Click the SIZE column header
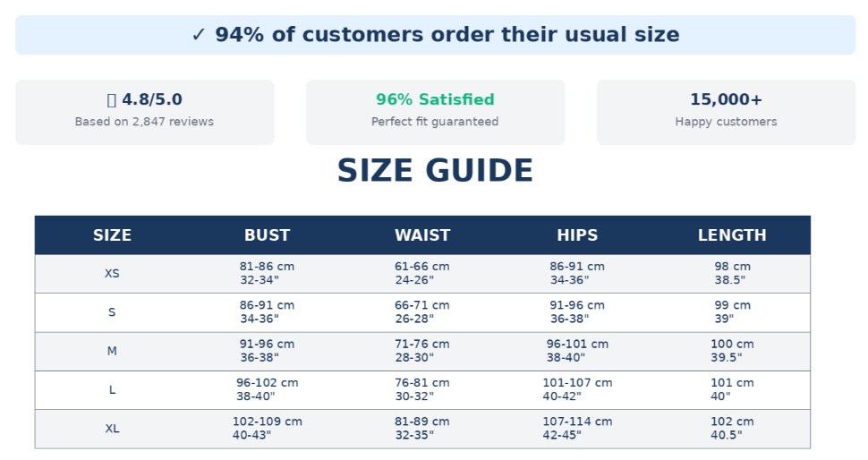Screen dimensions: 868x460 pyautogui.click(x=112, y=235)
